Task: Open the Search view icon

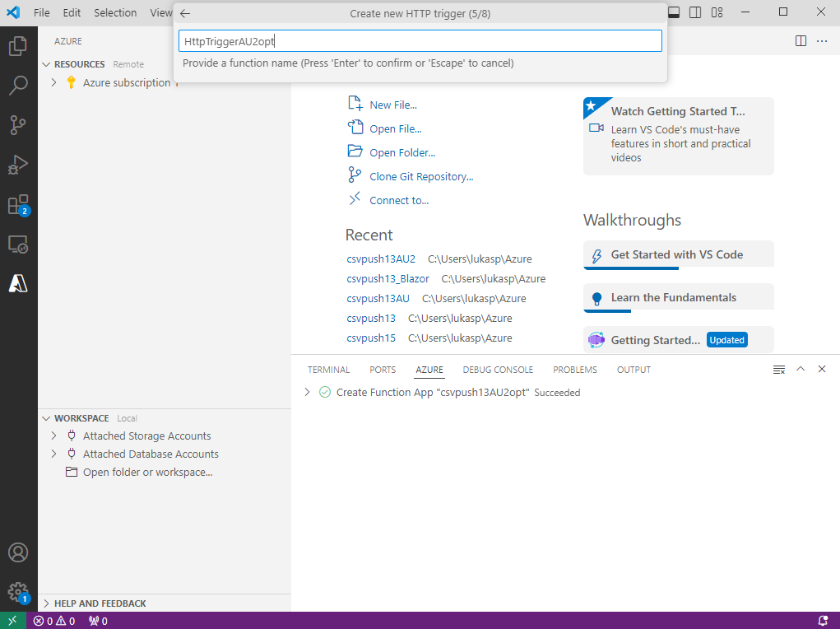Action: point(18,86)
